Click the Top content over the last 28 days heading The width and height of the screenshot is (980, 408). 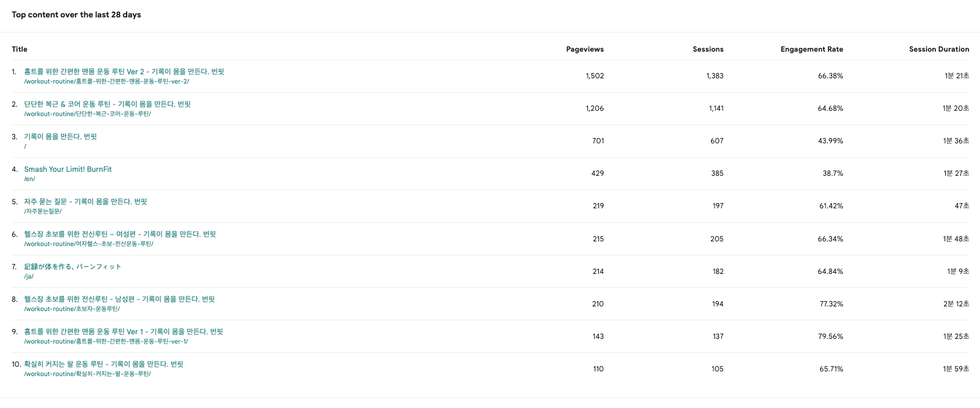76,15
